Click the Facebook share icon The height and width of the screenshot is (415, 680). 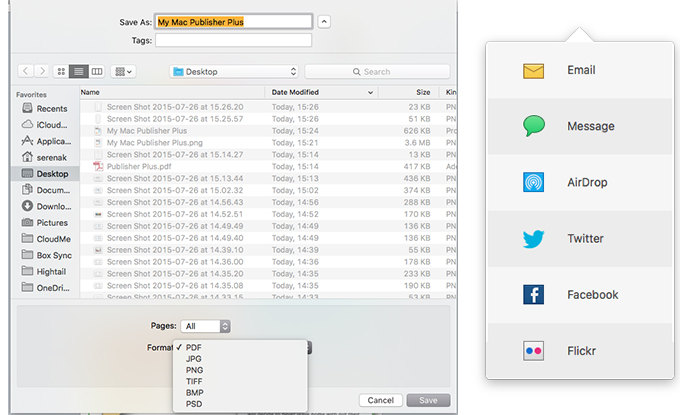[x=534, y=295]
